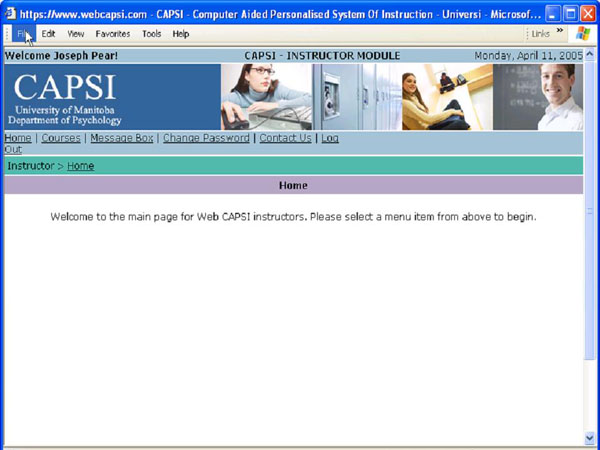Open the Contact Us link
Image resolution: width=600 pixels, height=450 pixels.
(285, 138)
